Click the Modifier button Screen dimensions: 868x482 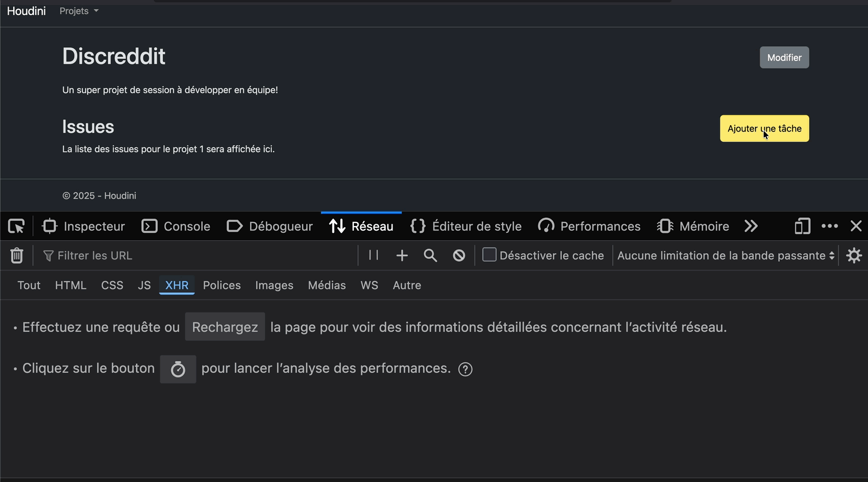[784, 58]
